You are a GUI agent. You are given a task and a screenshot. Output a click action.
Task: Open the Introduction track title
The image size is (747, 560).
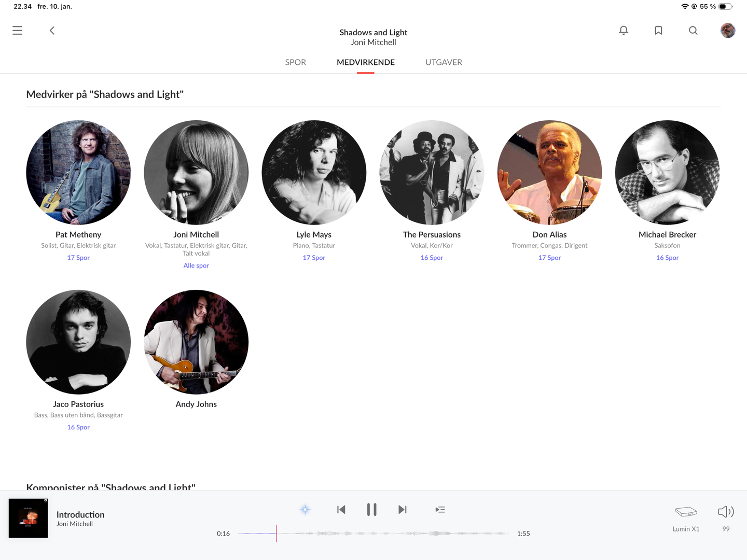point(80,514)
